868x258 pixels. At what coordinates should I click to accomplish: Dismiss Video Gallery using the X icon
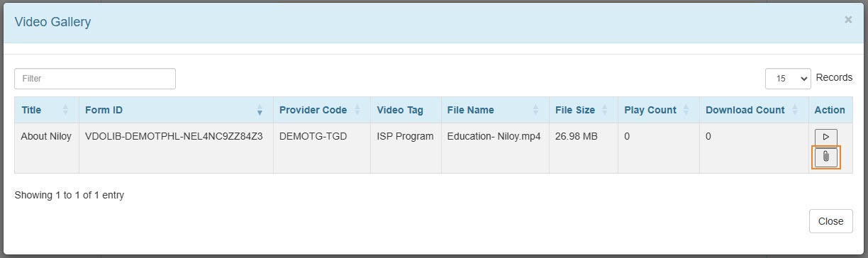click(848, 20)
